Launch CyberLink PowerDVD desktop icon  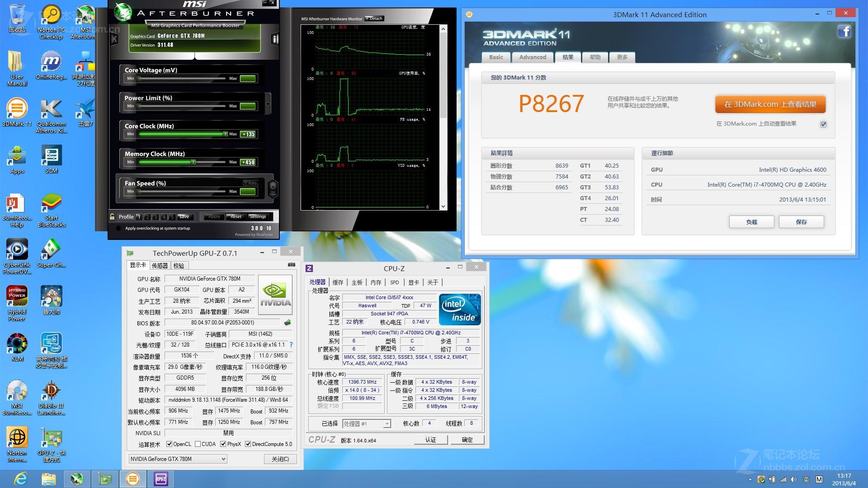[x=17, y=257]
